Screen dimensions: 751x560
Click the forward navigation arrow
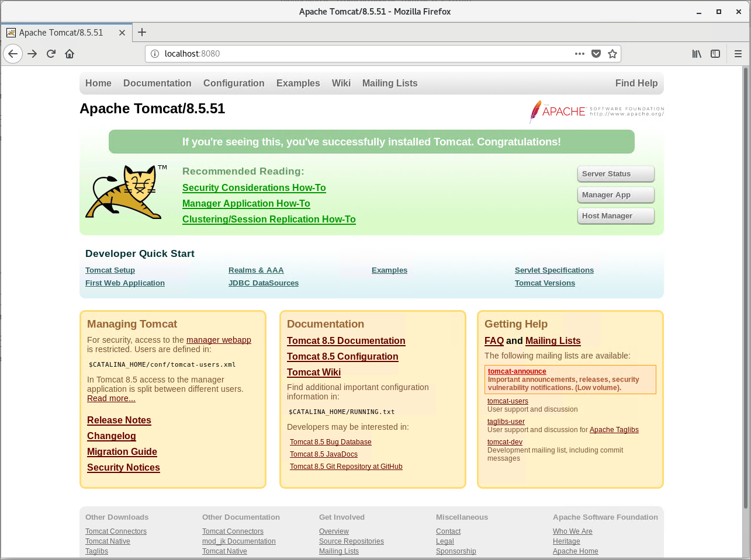click(x=32, y=54)
